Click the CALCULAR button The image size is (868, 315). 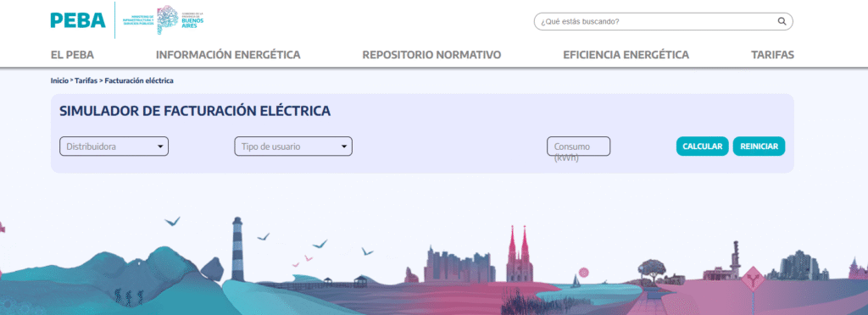pos(702,146)
